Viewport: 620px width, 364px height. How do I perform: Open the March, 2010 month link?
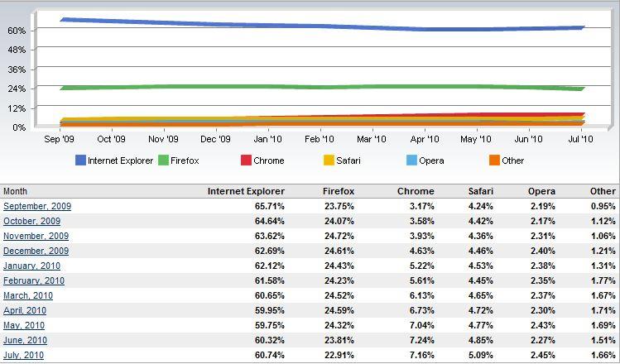pos(28,295)
